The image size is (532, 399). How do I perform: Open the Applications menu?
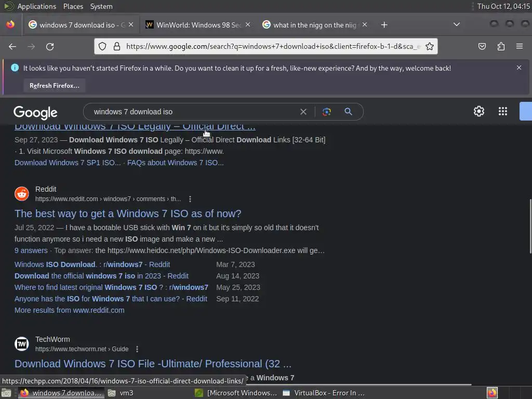(x=37, y=6)
